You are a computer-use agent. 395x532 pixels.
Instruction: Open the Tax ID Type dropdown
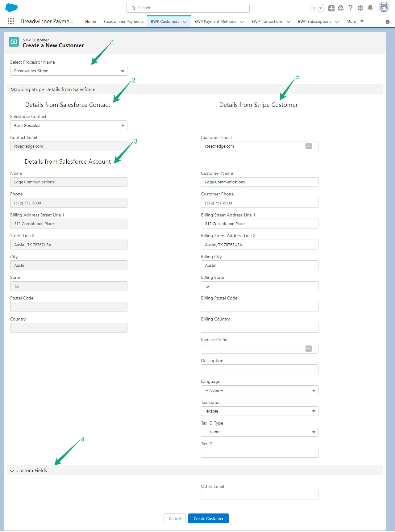(x=260, y=432)
